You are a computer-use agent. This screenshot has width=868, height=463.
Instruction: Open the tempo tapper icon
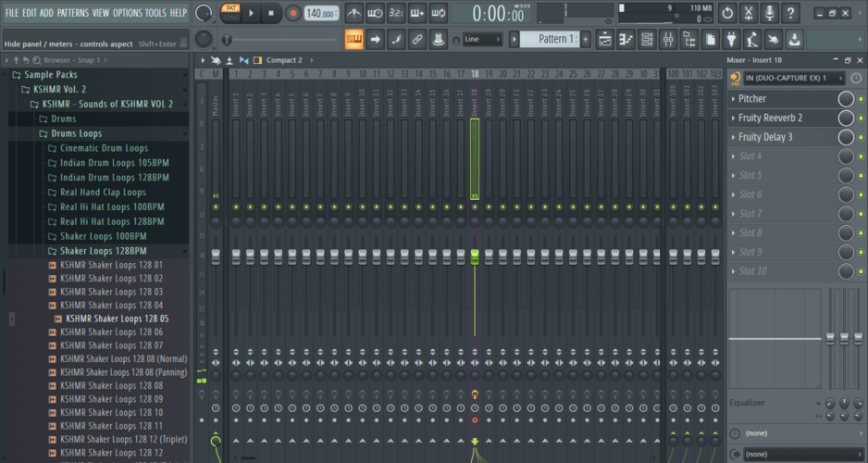pos(752,39)
